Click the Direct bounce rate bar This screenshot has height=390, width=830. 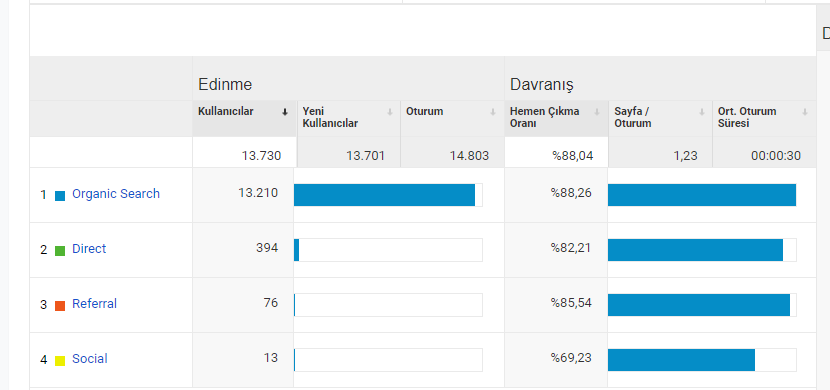click(702, 250)
